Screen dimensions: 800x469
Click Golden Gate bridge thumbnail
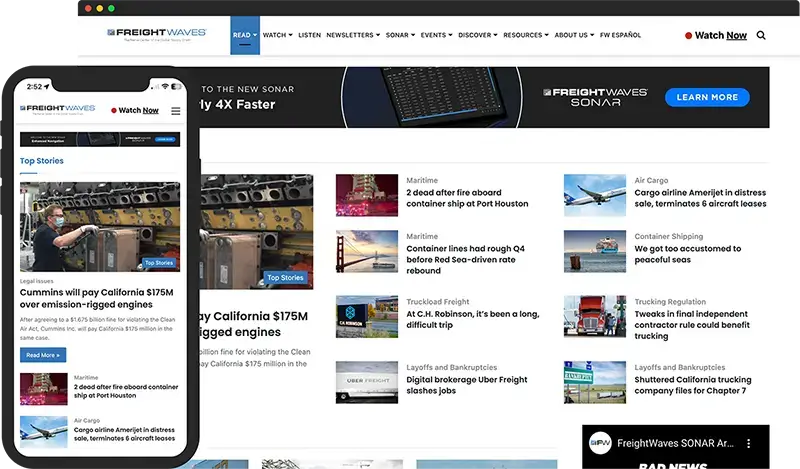367,251
